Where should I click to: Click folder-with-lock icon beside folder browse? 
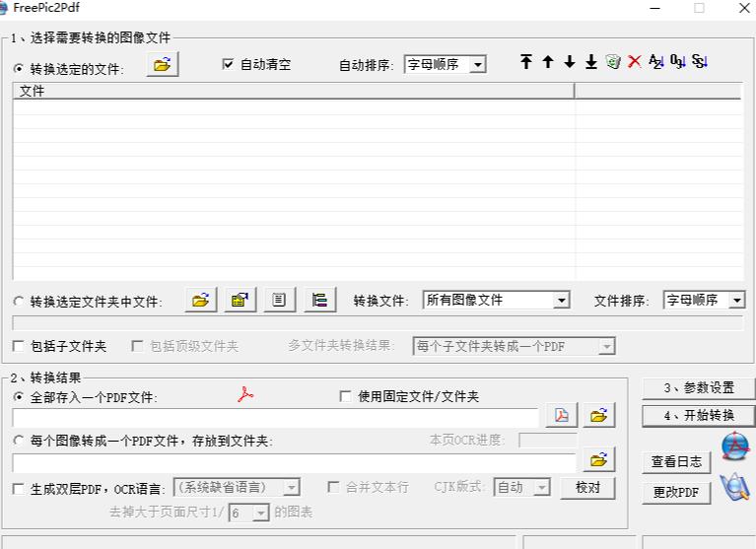click(241, 300)
